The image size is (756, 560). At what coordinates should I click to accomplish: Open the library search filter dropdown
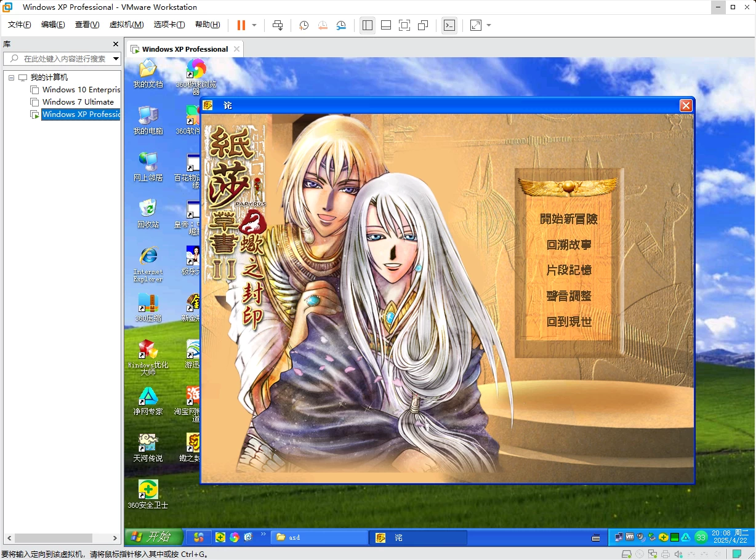(116, 58)
